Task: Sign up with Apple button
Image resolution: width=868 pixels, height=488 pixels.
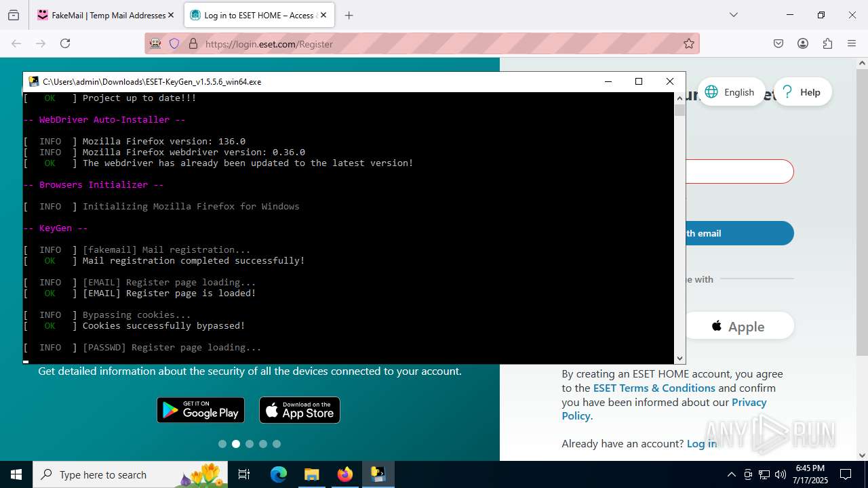Action: tap(739, 326)
